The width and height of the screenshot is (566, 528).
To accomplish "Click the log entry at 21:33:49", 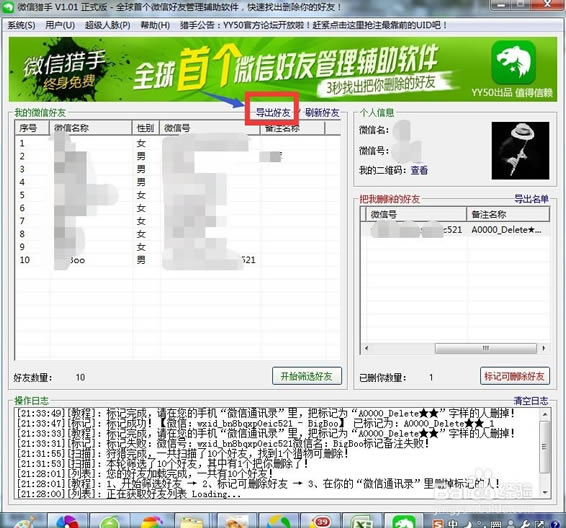I will [266, 413].
